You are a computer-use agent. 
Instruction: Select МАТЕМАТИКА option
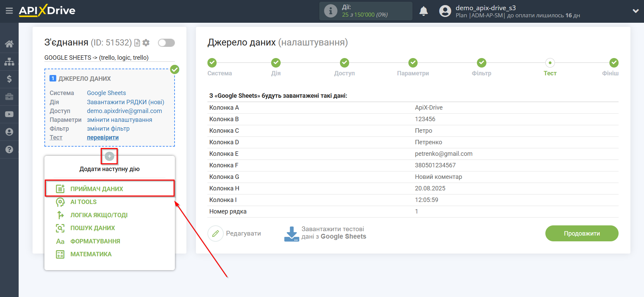pyautogui.click(x=91, y=254)
